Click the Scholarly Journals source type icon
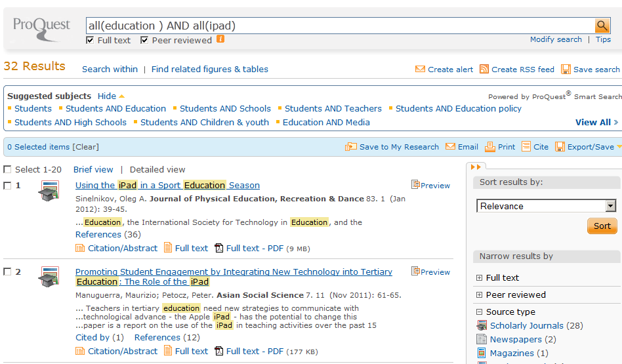The width and height of the screenshot is (622, 364). coord(482,325)
